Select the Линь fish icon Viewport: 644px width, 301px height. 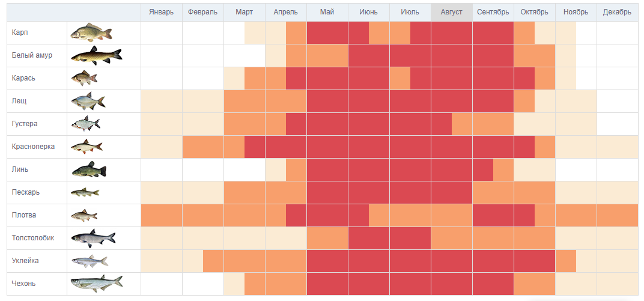89,170
